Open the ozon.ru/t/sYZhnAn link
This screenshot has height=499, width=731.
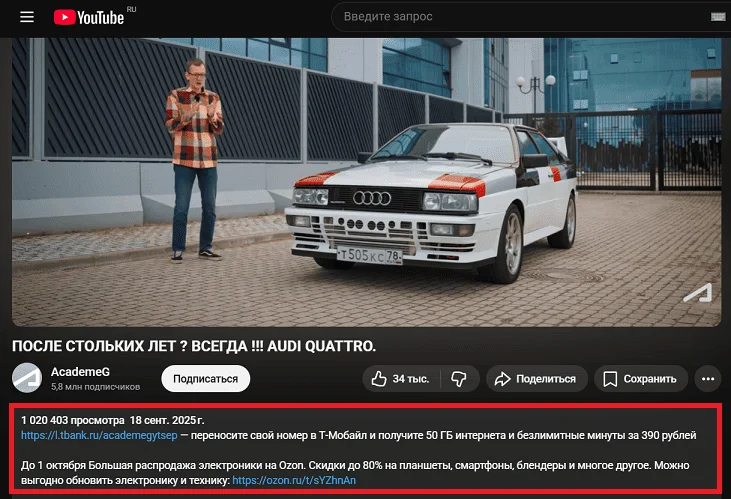tap(294, 480)
